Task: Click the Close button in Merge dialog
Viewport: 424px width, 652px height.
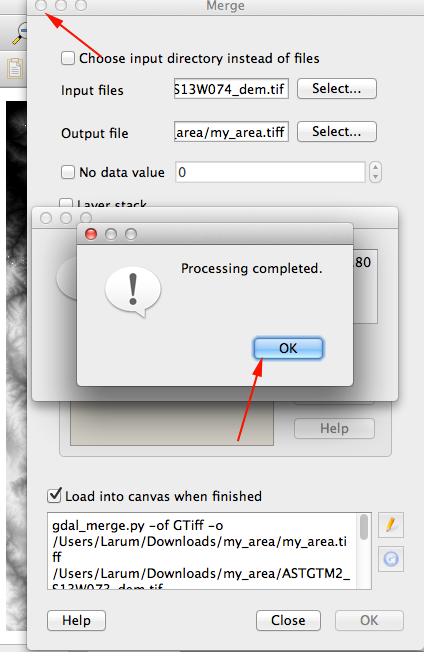Action: pos(288,620)
